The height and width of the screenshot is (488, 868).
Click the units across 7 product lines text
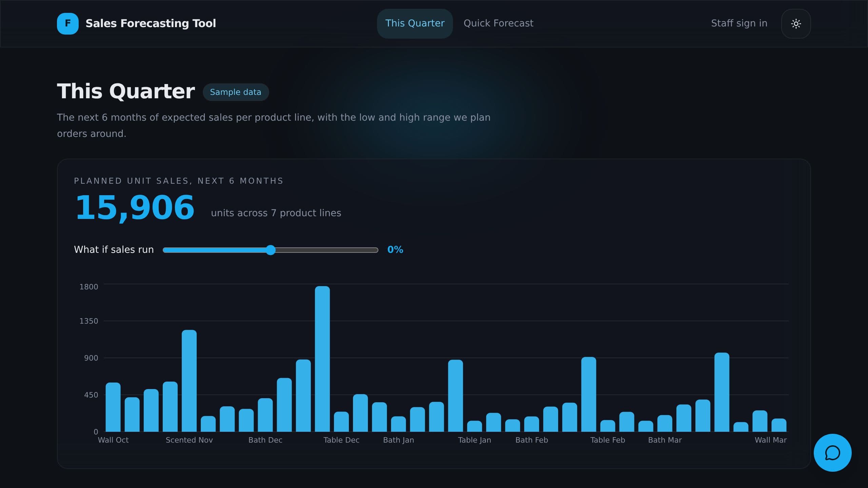click(x=276, y=213)
